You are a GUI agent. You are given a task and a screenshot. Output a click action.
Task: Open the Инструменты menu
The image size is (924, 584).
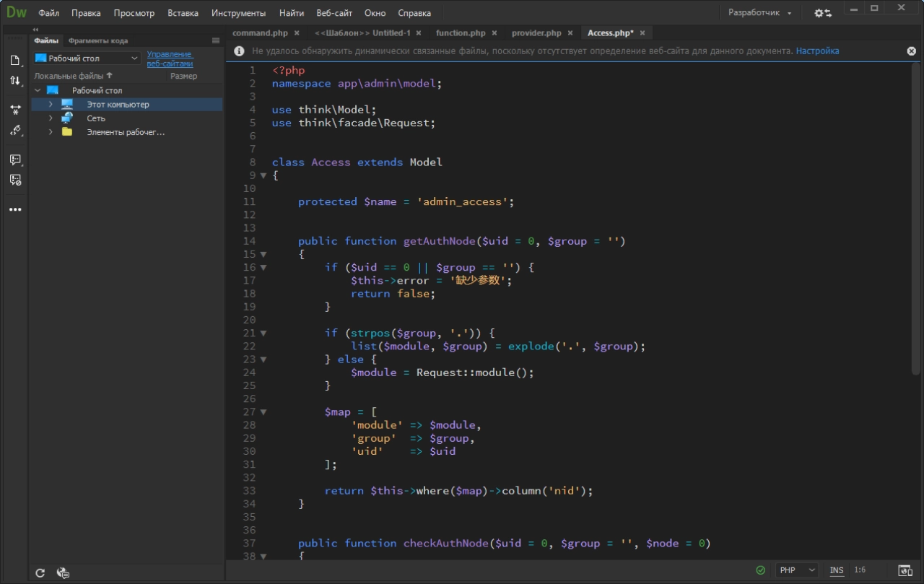[238, 13]
